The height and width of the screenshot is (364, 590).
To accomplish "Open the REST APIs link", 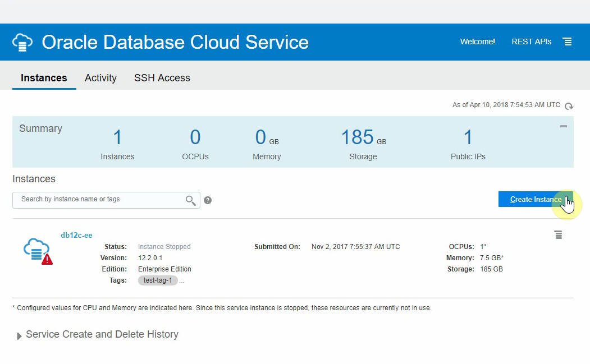I will click(531, 42).
